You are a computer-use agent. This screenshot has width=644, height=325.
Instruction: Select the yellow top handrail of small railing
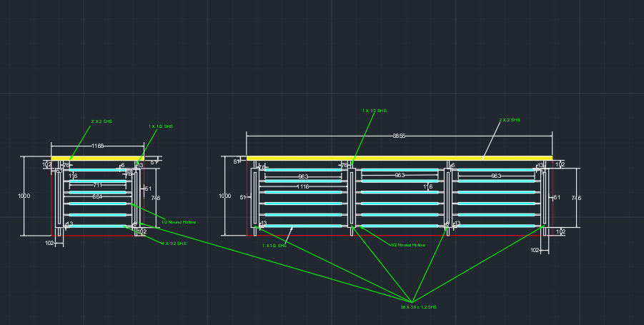97,158
